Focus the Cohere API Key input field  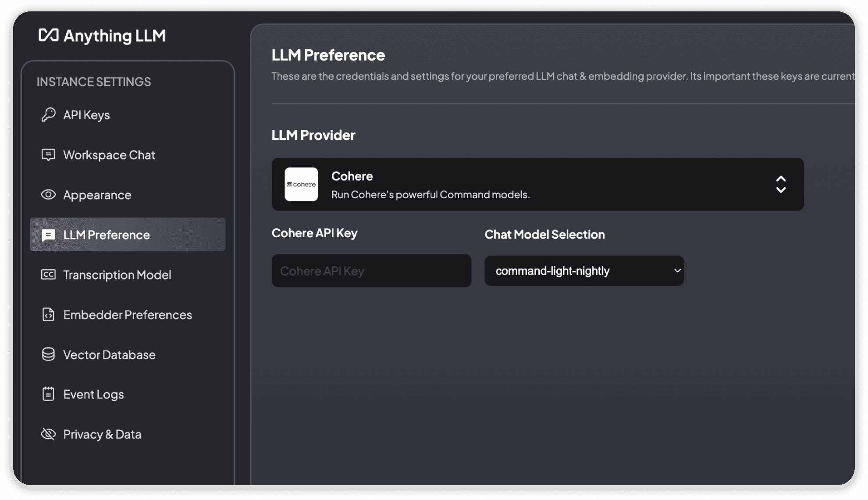[x=371, y=271]
